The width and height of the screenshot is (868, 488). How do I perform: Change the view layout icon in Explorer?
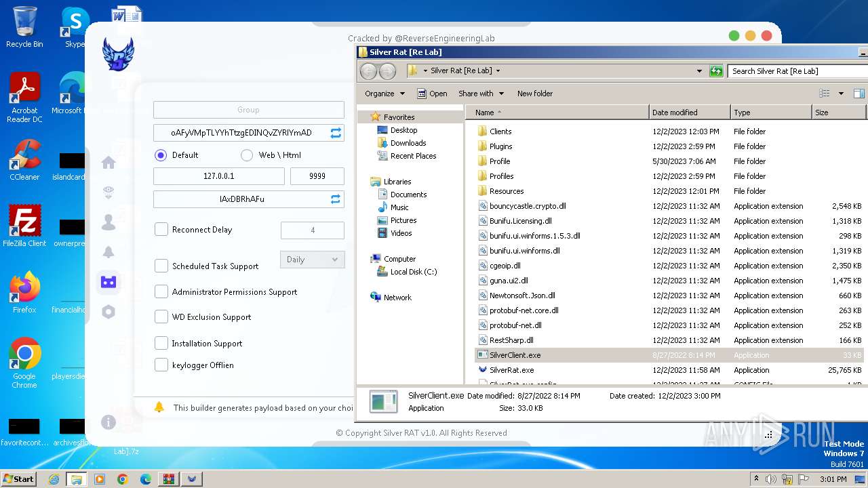click(x=825, y=94)
